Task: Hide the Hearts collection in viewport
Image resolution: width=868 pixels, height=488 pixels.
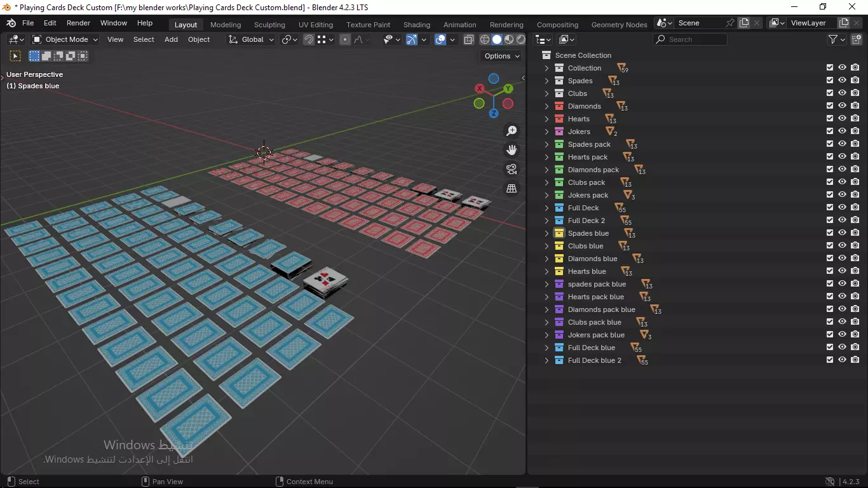Action: coord(842,118)
